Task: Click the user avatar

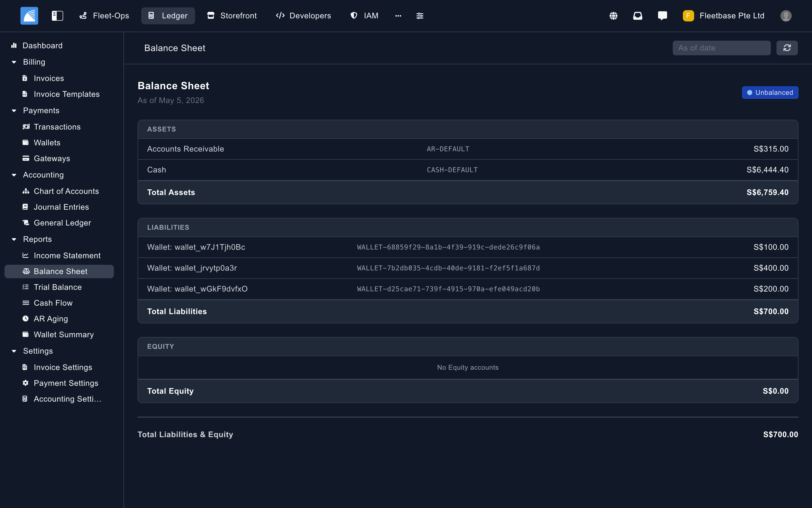Action: click(x=786, y=16)
